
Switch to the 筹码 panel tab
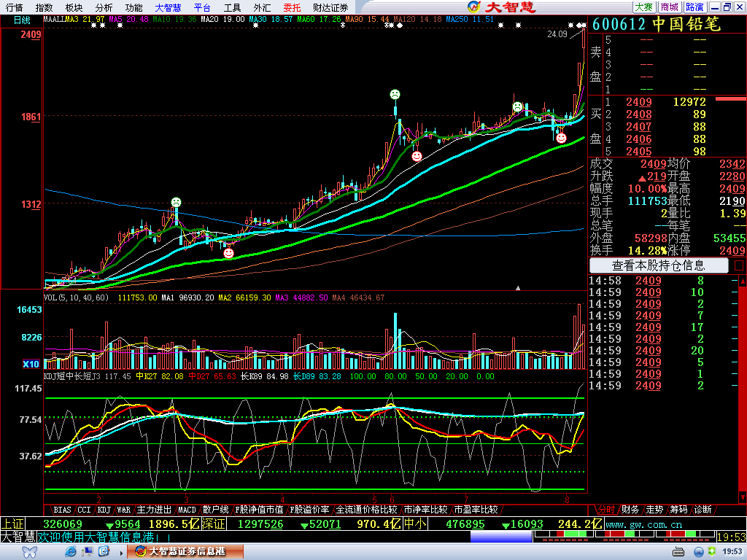(x=678, y=510)
